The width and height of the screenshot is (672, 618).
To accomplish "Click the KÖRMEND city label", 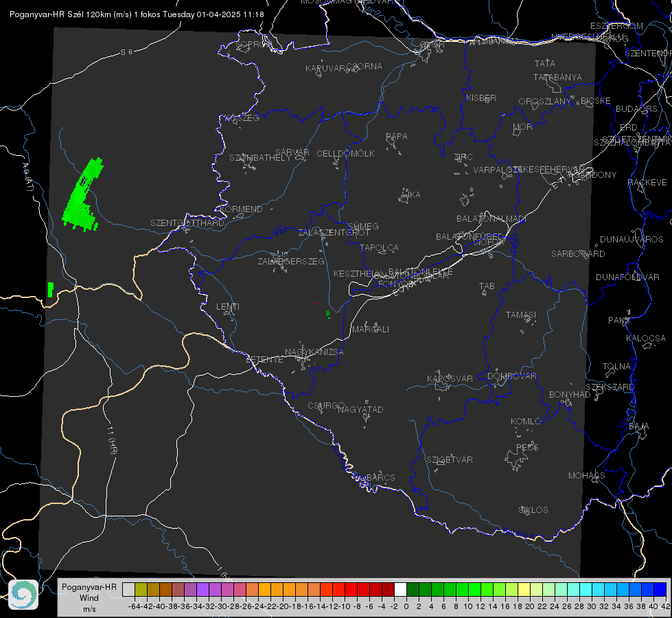I will (x=240, y=209).
